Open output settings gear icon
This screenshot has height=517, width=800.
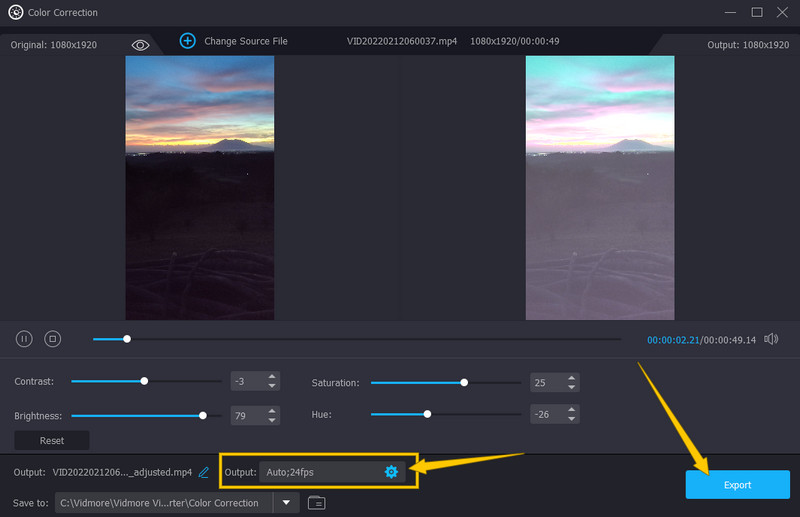click(x=391, y=472)
